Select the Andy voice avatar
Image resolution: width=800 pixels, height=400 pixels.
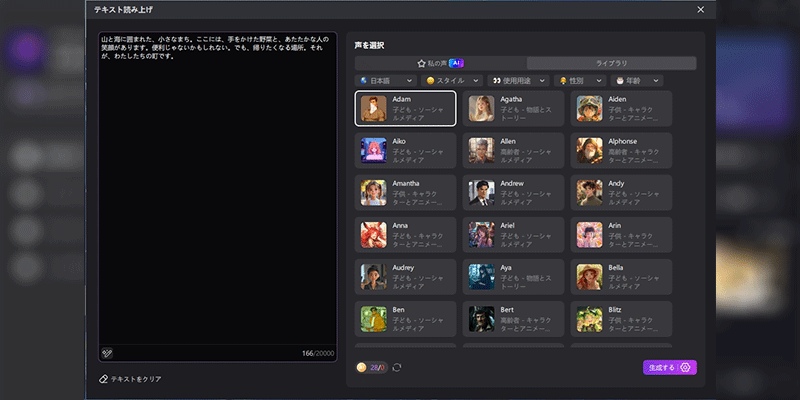pyautogui.click(x=589, y=193)
